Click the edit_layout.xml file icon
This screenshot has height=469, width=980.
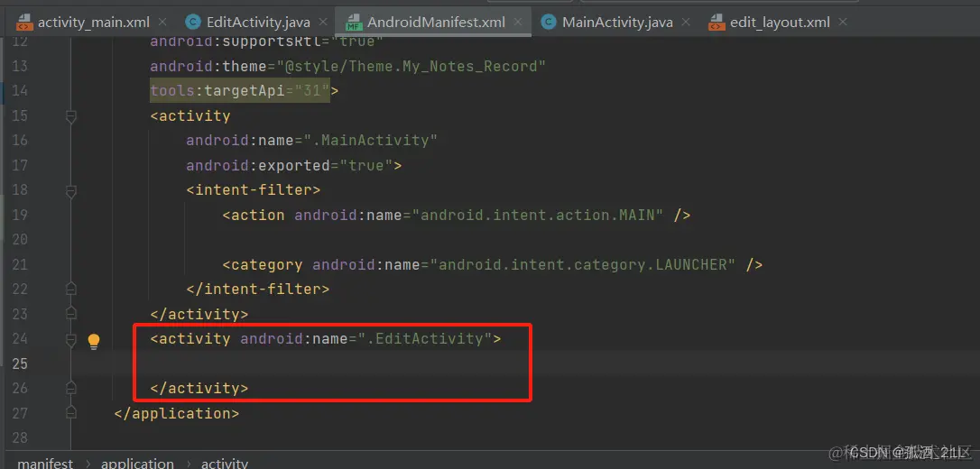[x=717, y=23]
